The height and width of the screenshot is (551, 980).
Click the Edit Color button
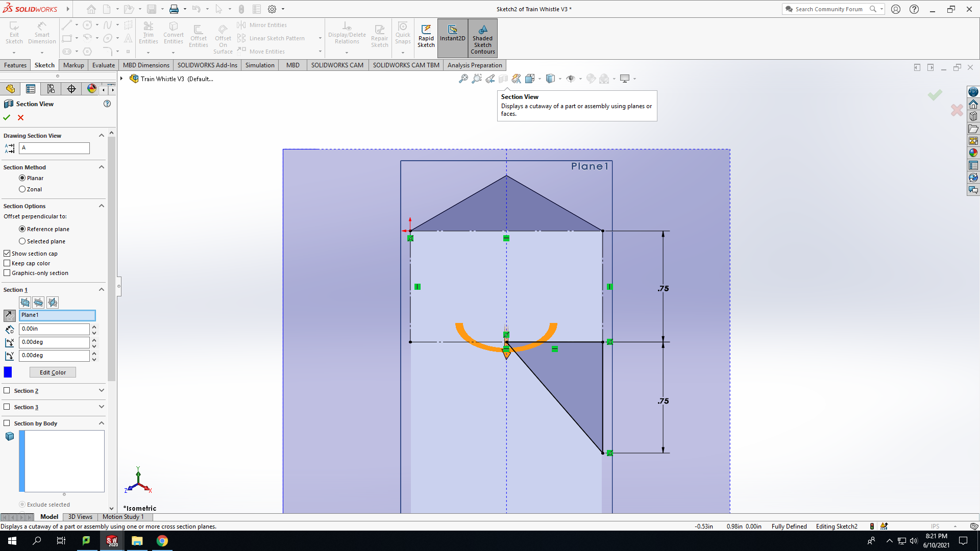[x=53, y=372]
